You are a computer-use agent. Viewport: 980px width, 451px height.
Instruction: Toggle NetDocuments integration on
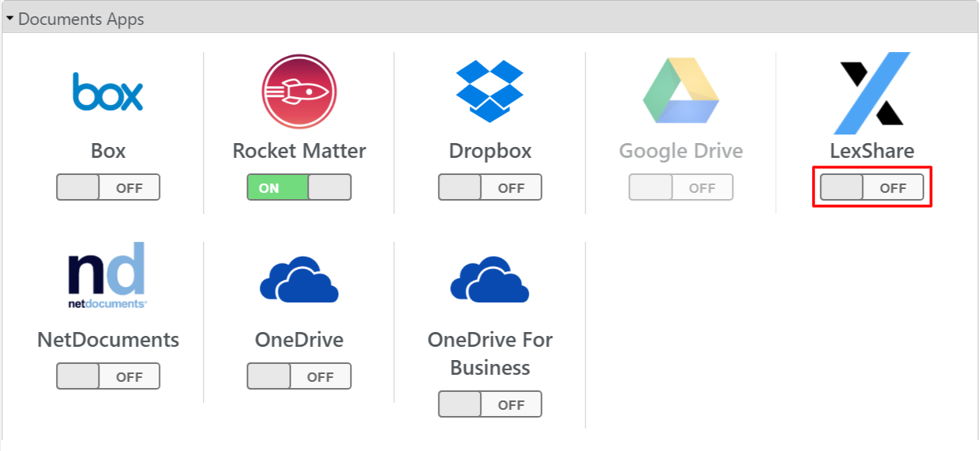108,376
